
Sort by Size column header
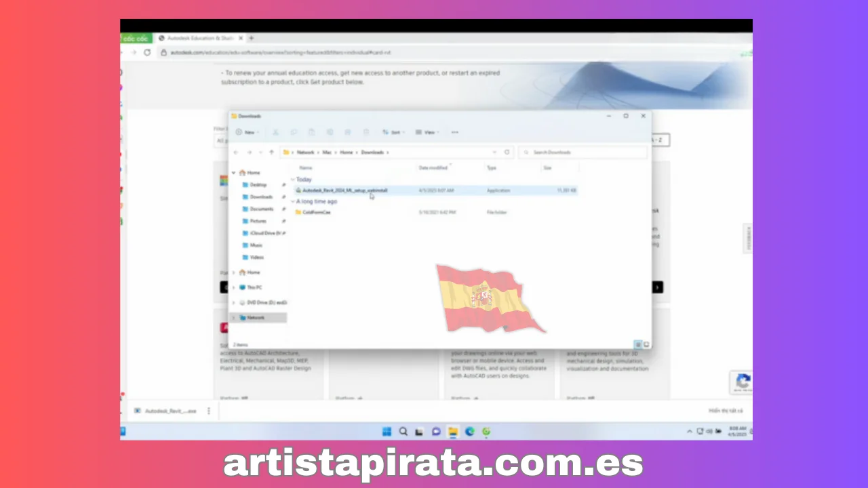click(x=547, y=167)
